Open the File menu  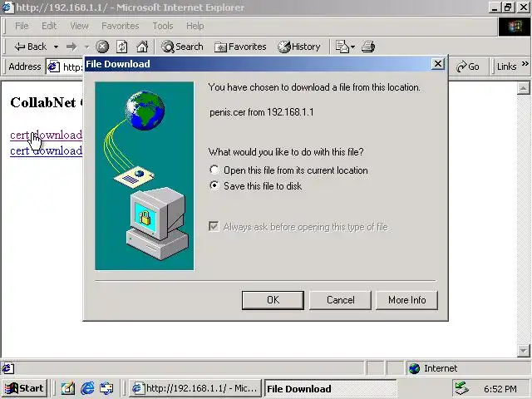tap(22, 26)
